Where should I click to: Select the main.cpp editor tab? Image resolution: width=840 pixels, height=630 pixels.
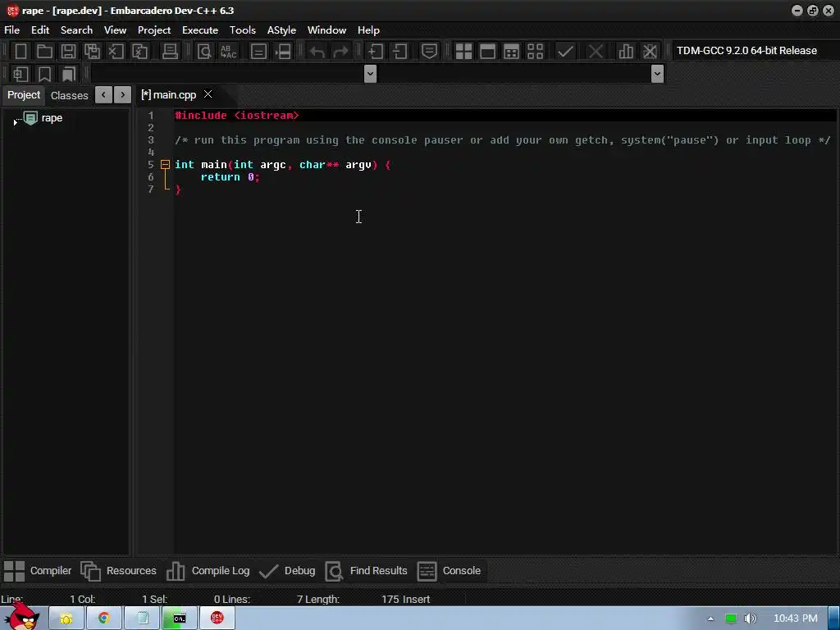point(169,95)
